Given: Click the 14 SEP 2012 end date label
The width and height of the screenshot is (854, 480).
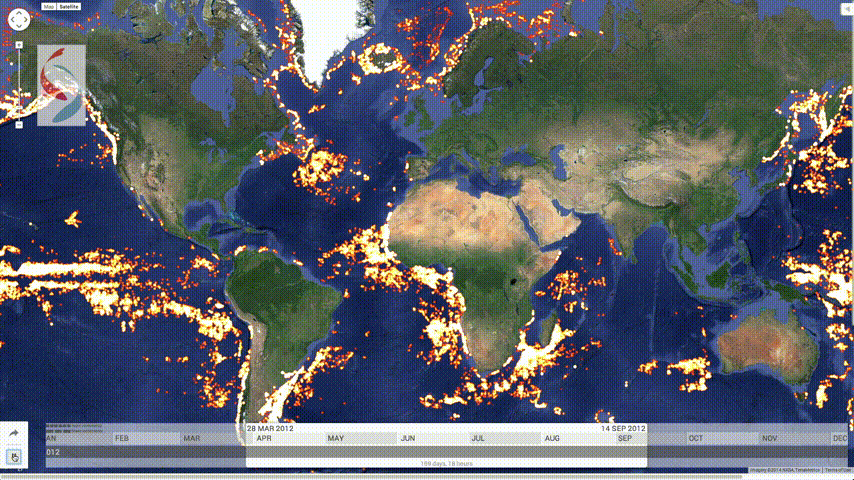Looking at the screenshot, I should [x=623, y=428].
